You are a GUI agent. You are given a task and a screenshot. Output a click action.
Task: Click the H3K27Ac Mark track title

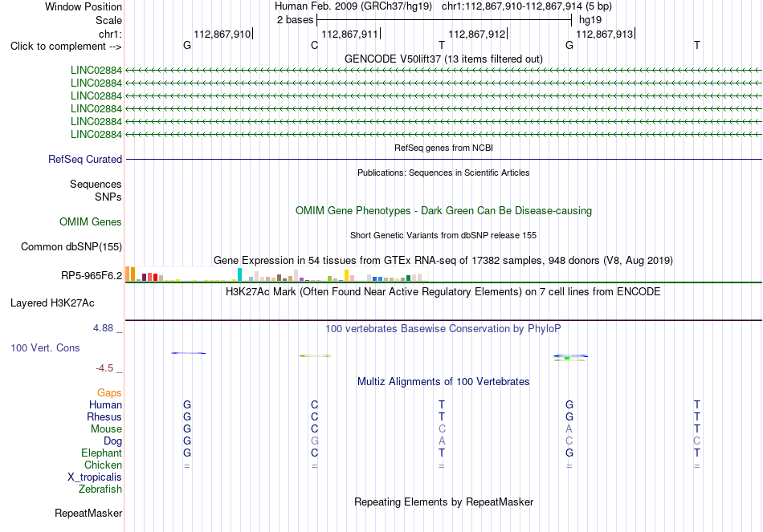pyautogui.click(x=443, y=292)
